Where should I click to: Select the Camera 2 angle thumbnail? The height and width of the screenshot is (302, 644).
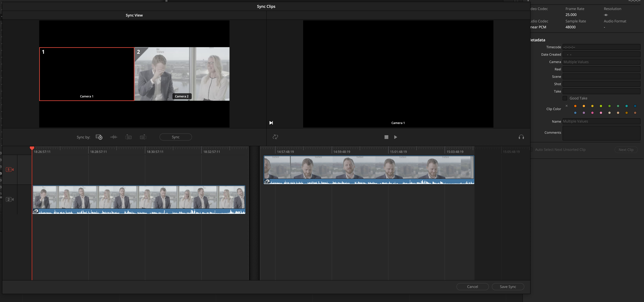[182, 74]
